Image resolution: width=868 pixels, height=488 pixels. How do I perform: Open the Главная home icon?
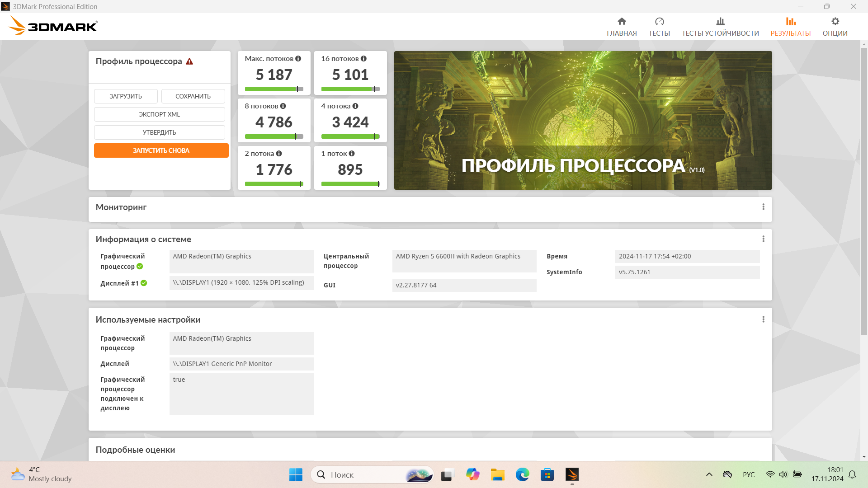622,21
